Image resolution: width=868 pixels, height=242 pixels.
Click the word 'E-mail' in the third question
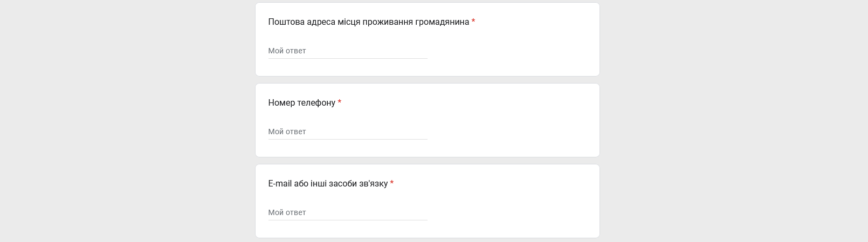point(279,184)
